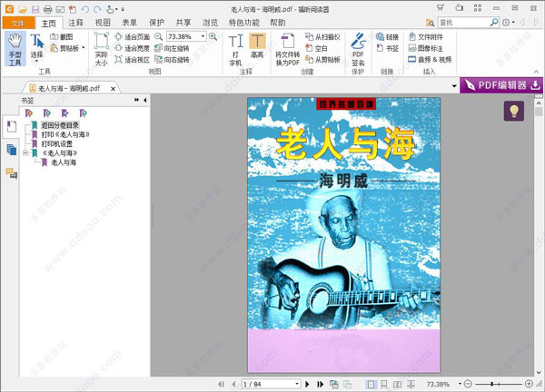This screenshot has width=545, height=392.
Task: Click the Snapshot (截图) tool
Action: coord(62,36)
